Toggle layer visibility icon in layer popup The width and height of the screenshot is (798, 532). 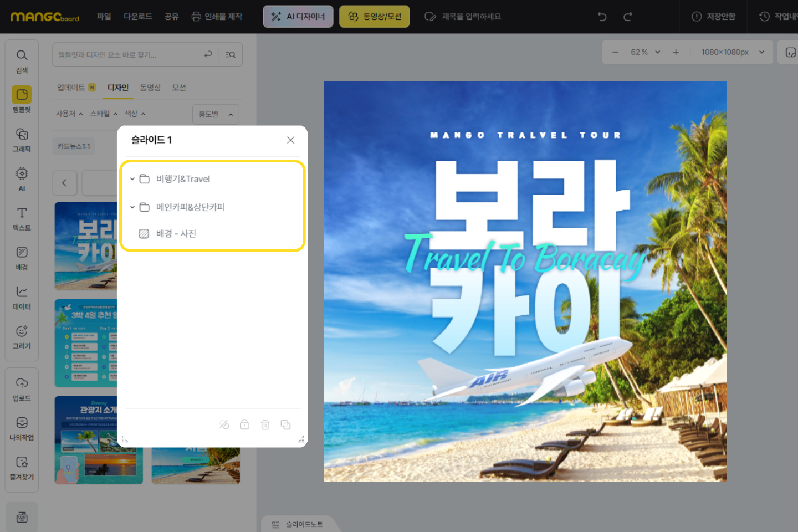tap(224, 424)
